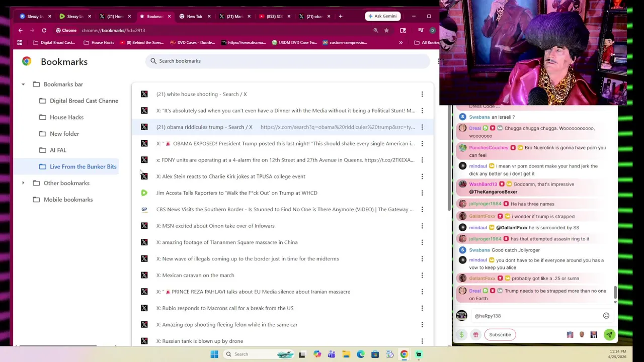This screenshot has height=362, width=644.
Task: Open Windows Start menu
Action: coord(214,354)
